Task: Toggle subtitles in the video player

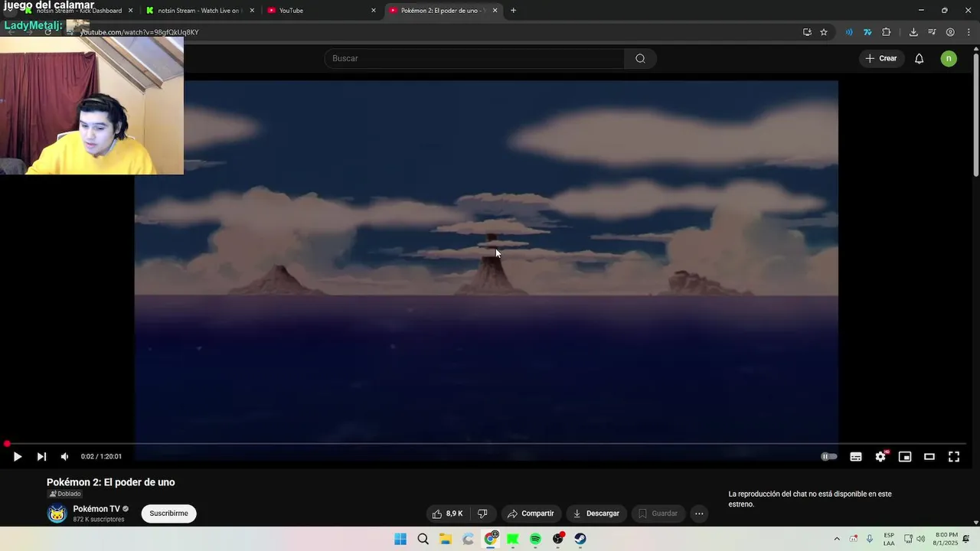Action: pyautogui.click(x=856, y=457)
